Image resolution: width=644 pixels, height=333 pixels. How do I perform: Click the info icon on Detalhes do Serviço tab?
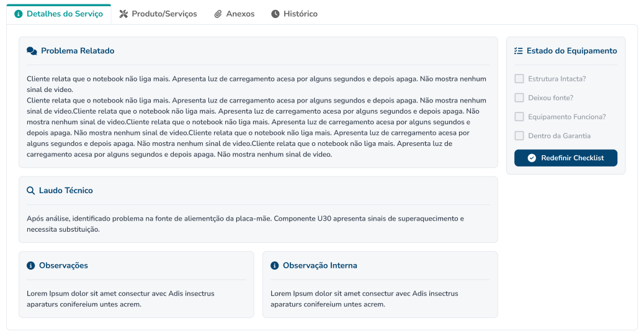click(x=19, y=14)
